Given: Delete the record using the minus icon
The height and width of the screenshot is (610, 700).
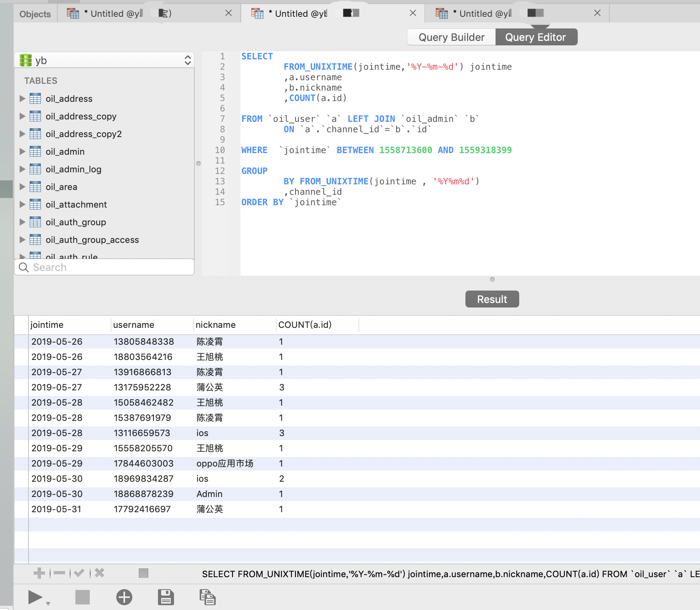Looking at the screenshot, I should click(x=59, y=573).
